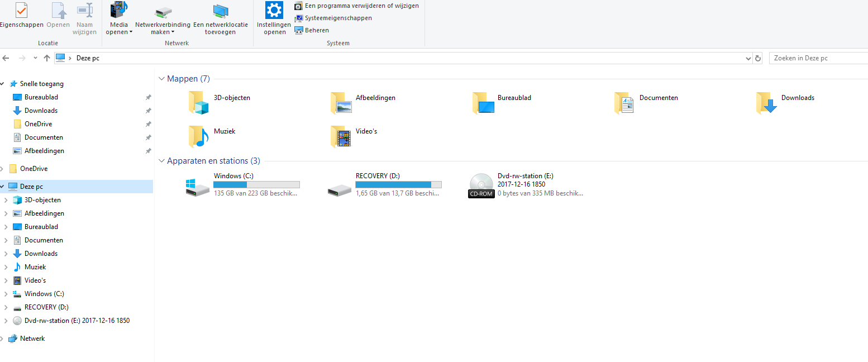Select the 3D-objecten folder icon
Screen dimensions: 868x362
click(x=199, y=103)
